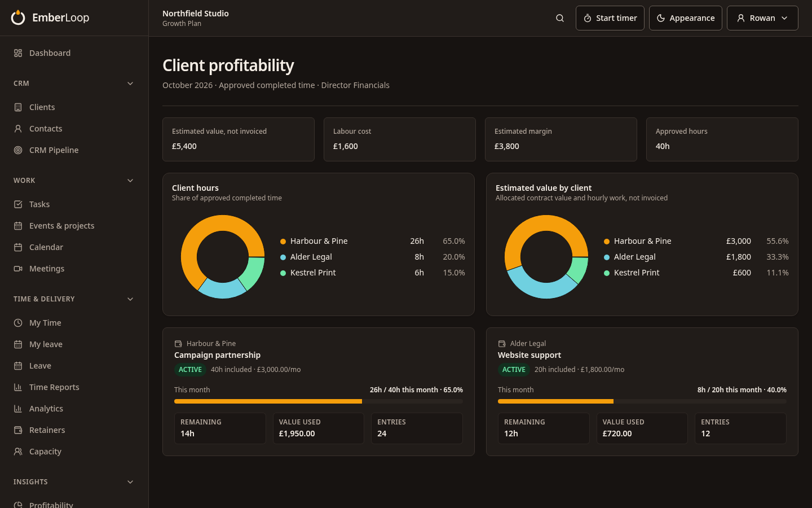Open Campaign partnership retainer title
The image size is (812, 508).
click(x=217, y=355)
